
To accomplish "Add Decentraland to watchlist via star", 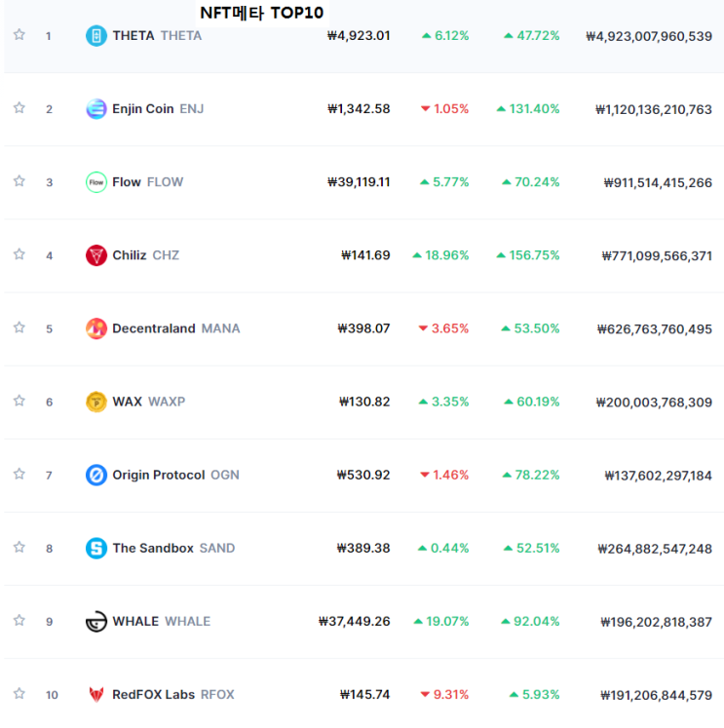I will coord(19,327).
